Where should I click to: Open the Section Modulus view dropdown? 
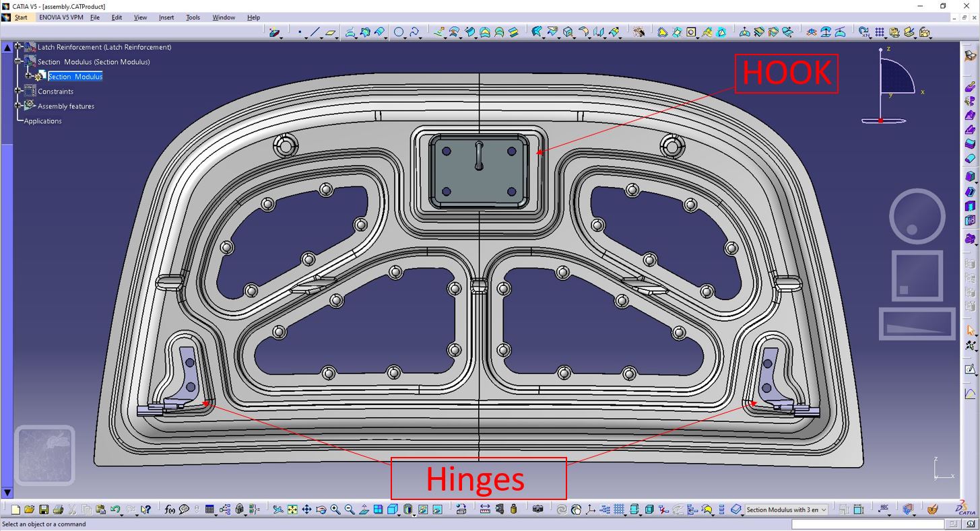(787, 510)
